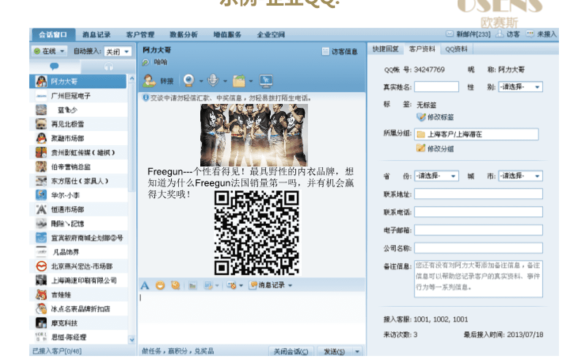
Task: Switch to the 会话窗口 tab
Action: point(53,35)
